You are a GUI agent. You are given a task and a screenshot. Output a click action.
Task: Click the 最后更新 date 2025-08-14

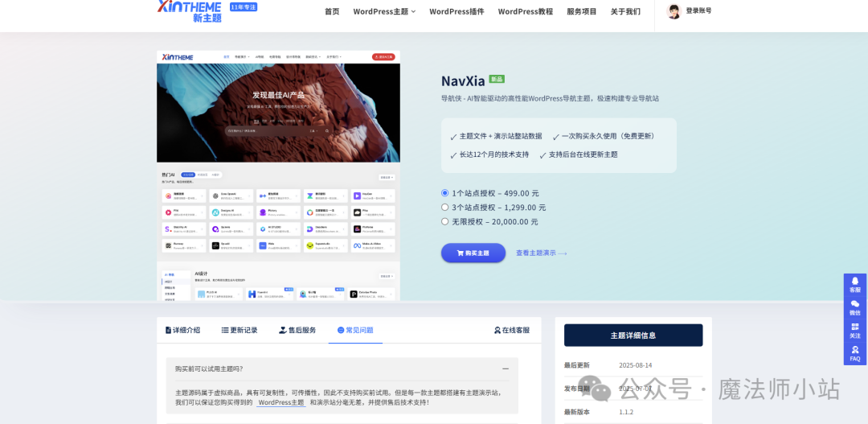636,365
